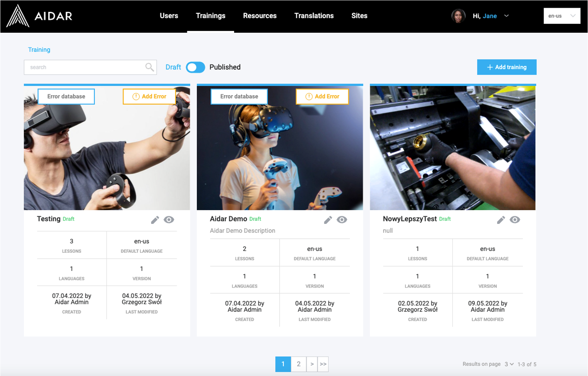Toggle the Draft/Published switch
Image resolution: width=588 pixels, height=376 pixels.
click(x=195, y=67)
